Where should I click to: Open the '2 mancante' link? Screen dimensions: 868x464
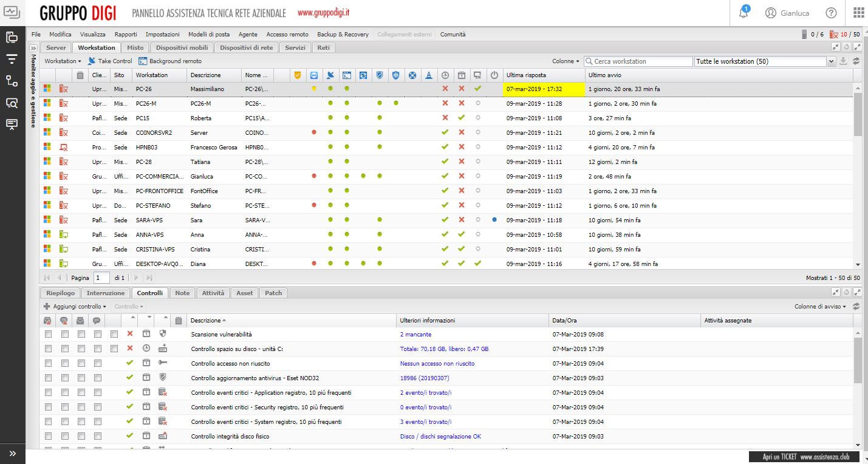[415, 335]
